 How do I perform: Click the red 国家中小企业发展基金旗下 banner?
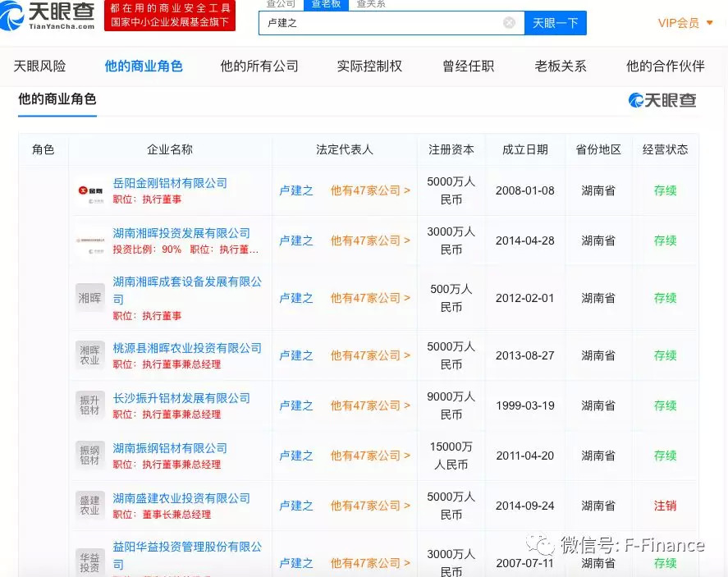170,16
